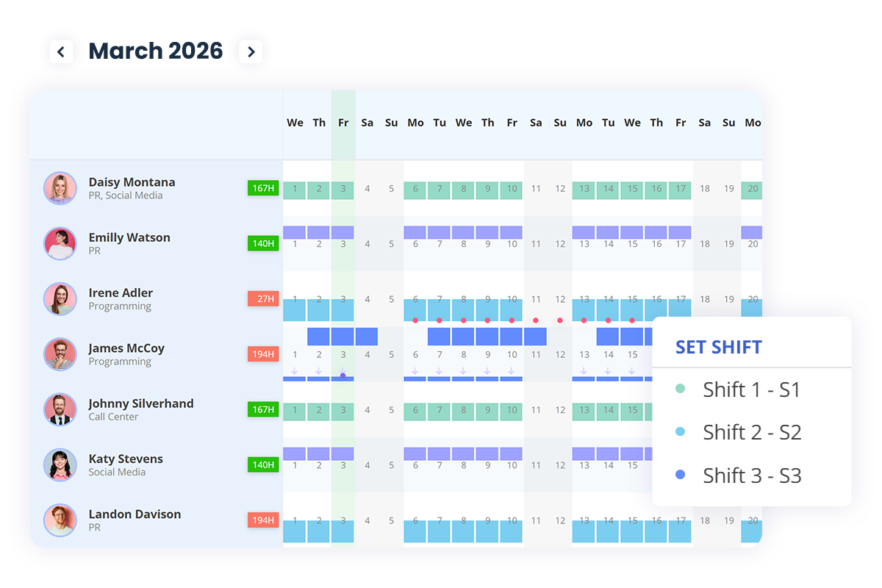Open the James McCoy employee name
882x588 pixels.
pyautogui.click(x=126, y=348)
